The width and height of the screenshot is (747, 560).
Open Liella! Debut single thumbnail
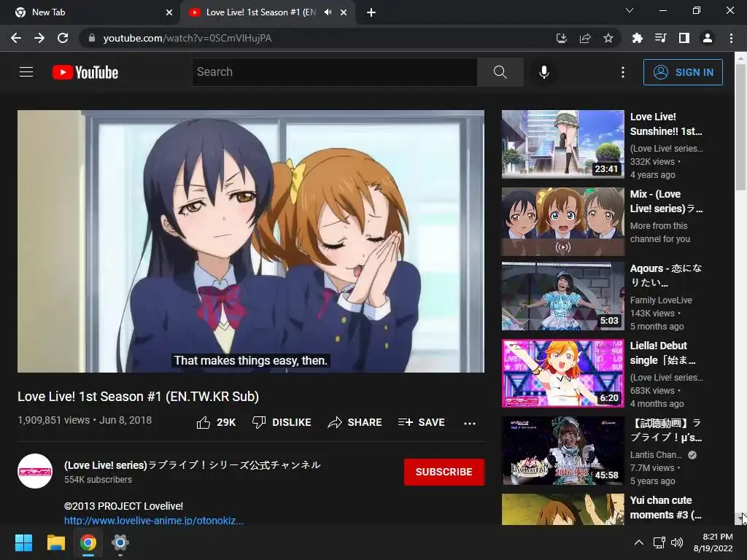pyautogui.click(x=563, y=373)
